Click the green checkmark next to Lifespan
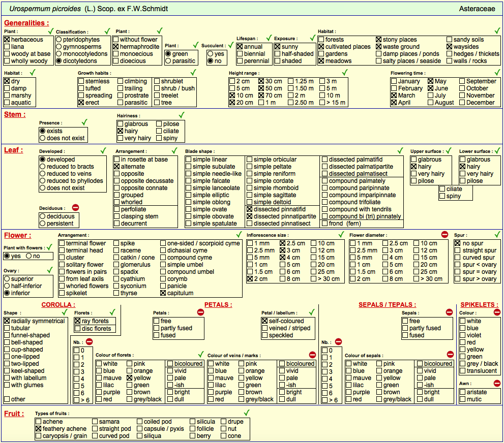This screenshot has width=504, height=443. tap(269, 38)
